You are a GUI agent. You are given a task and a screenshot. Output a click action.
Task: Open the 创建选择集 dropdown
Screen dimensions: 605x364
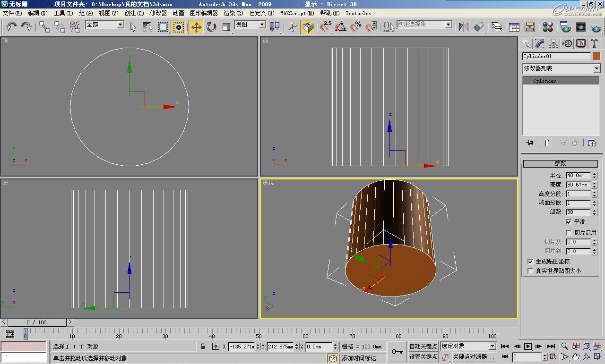448,25
